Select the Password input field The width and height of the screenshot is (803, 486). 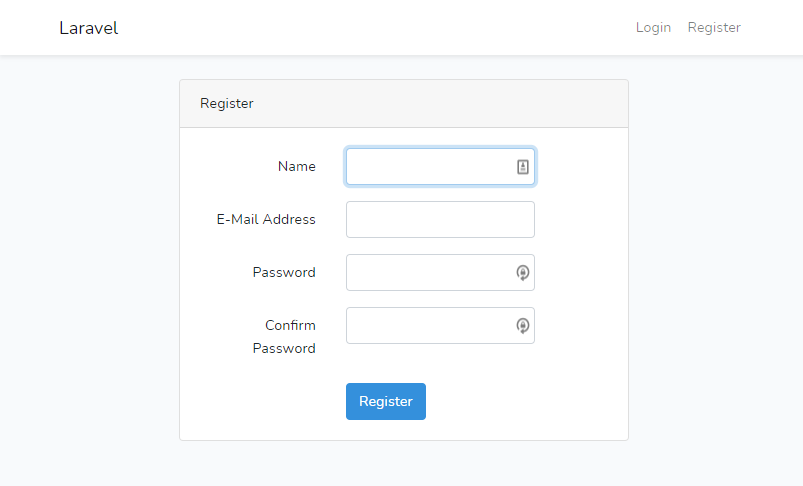click(428, 272)
